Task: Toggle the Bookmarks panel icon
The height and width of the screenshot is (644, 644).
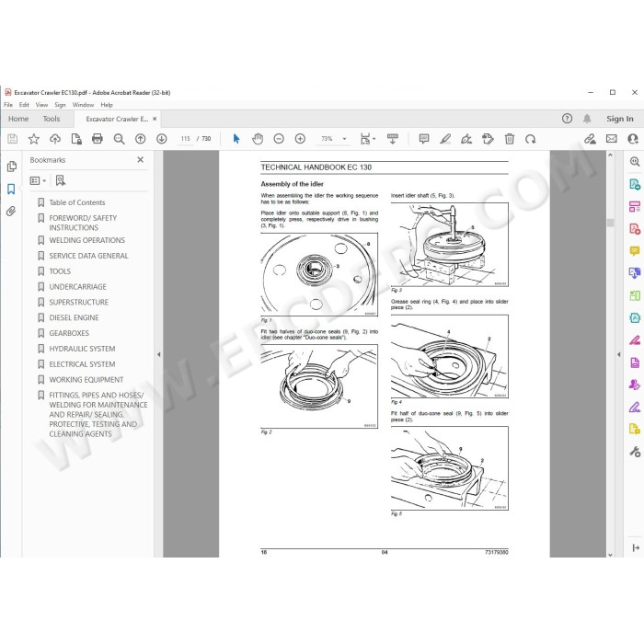Action: [x=11, y=189]
